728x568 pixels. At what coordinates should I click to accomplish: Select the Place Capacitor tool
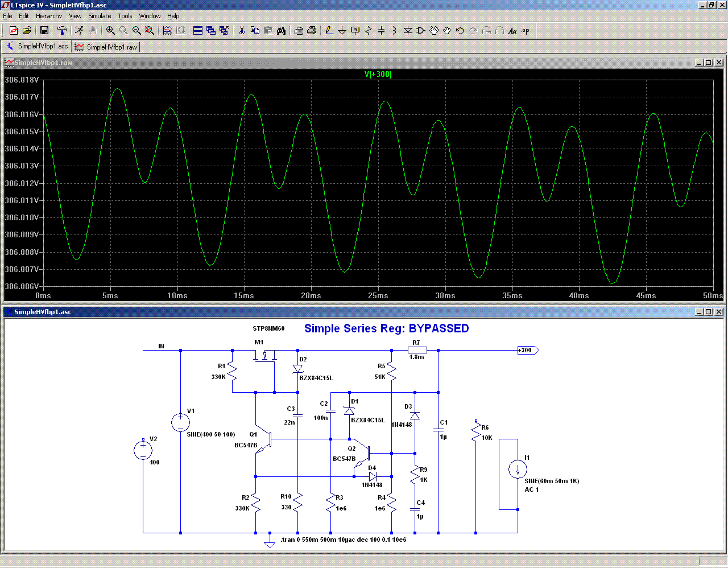click(381, 31)
